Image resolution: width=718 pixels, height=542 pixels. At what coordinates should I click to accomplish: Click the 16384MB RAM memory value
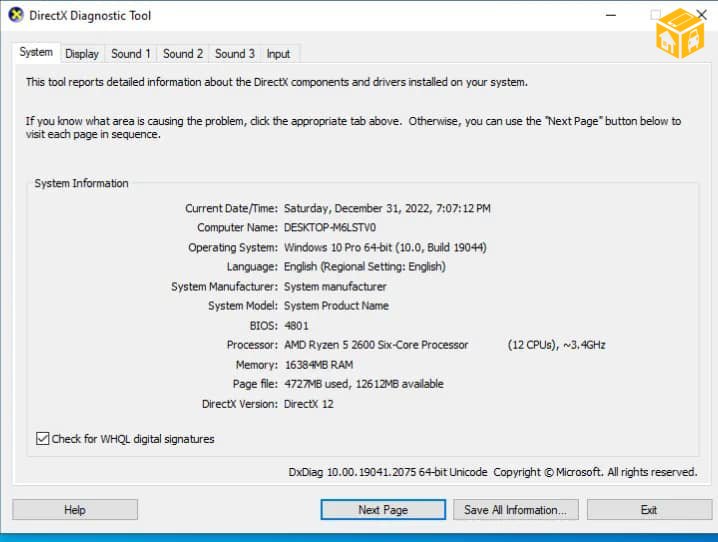(318, 365)
